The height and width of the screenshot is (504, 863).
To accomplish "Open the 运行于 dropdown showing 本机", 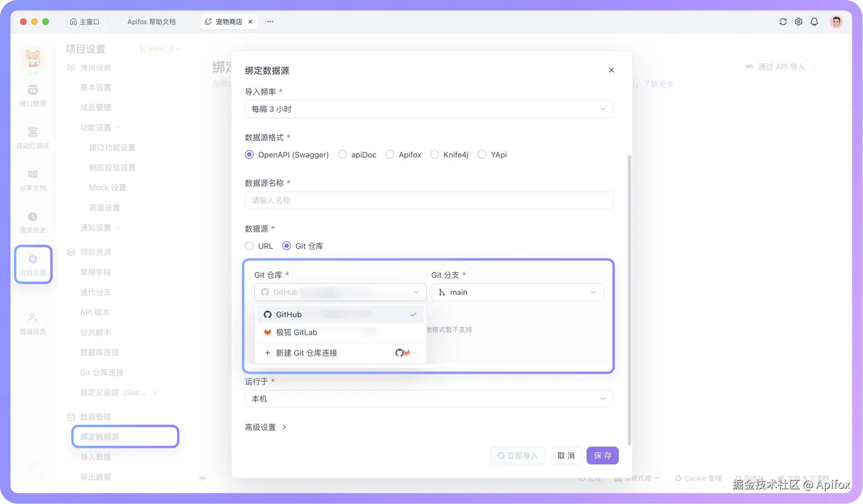I will pyautogui.click(x=428, y=399).
